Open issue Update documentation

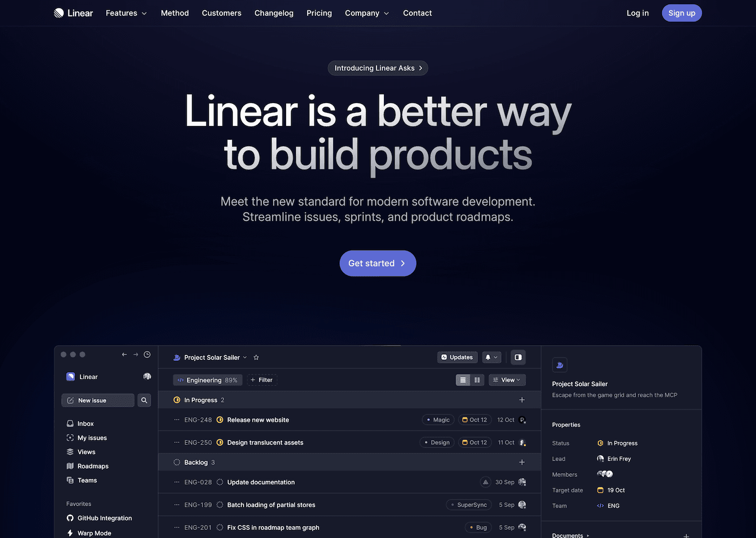click(x=261, y=482)
